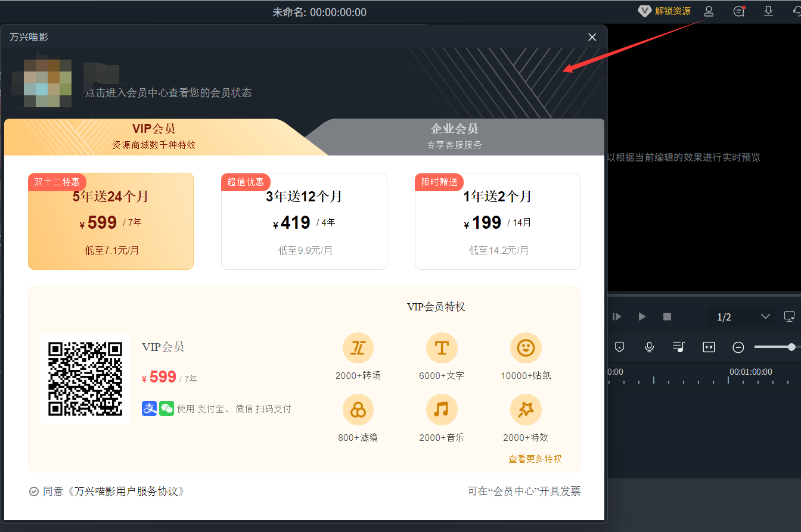
Task: Toggle the 同意 agreement checkbox
Action: coord(34,491)
